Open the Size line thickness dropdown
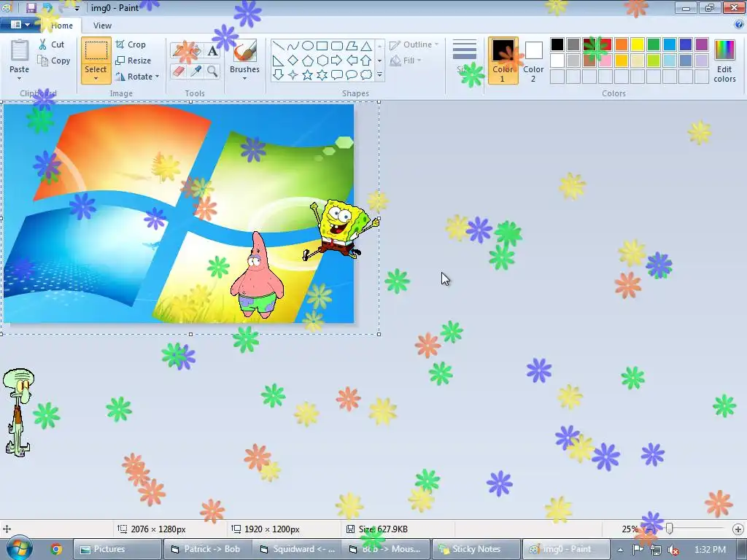 coord(464,60)
